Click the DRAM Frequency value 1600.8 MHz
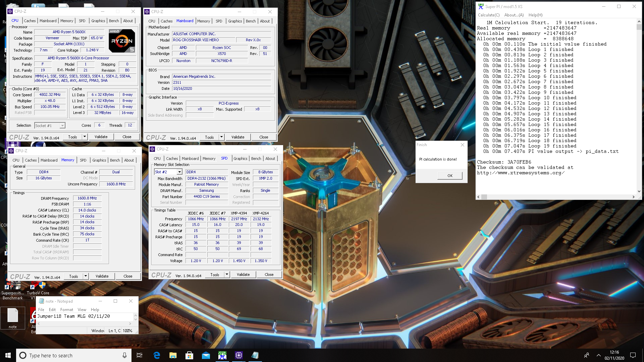 tap(87, 198)
